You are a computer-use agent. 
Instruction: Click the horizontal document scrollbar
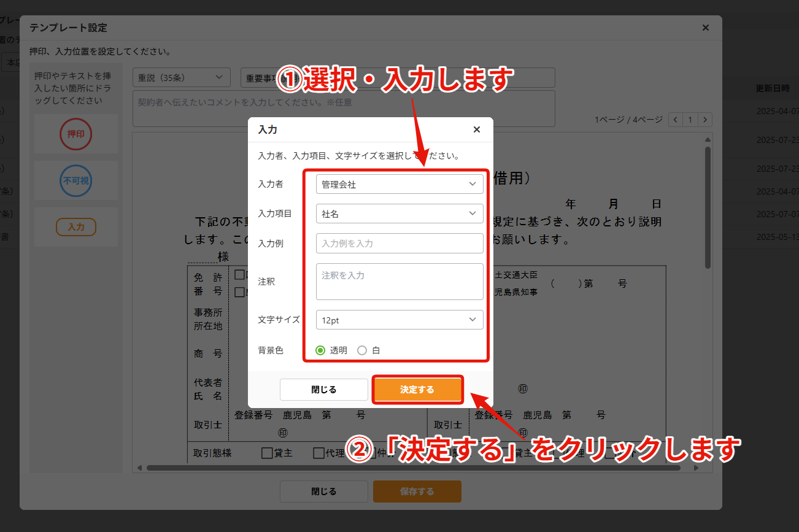point(413,468)
